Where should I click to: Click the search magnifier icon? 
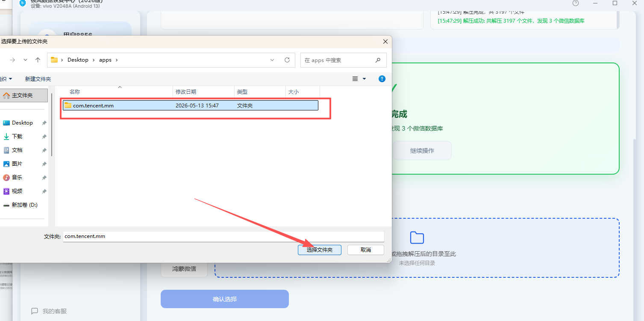coord(378,60)
